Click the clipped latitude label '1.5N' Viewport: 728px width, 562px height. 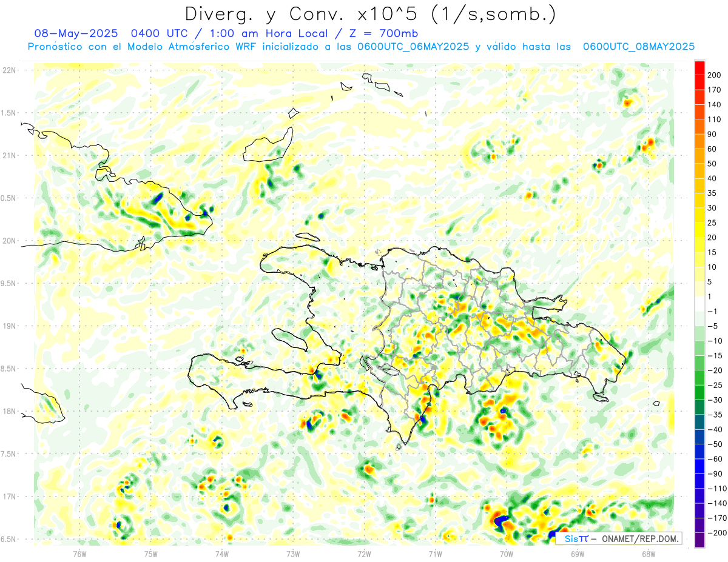tap(8, 113)
